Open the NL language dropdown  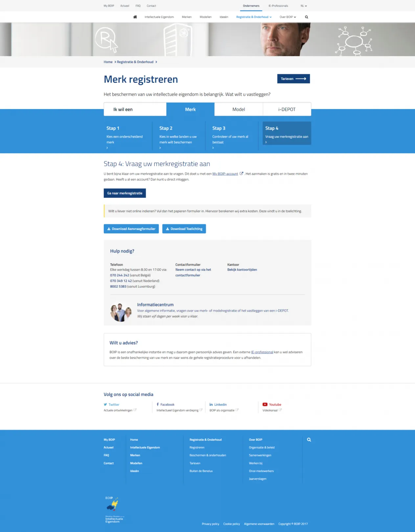304,6
